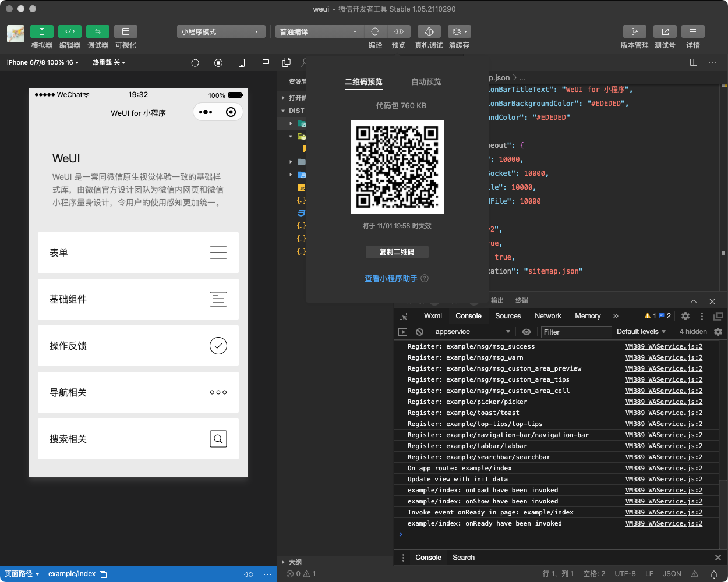Click the preview QR code image

(397, 167)
